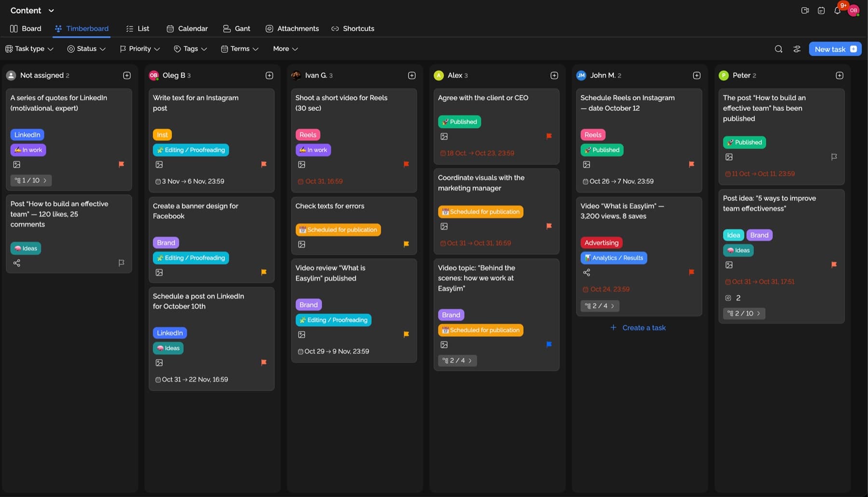The height and width of the screenshot is (497, 868).
Task: Open the Calendar tab
Action: (x=187, y=28)
